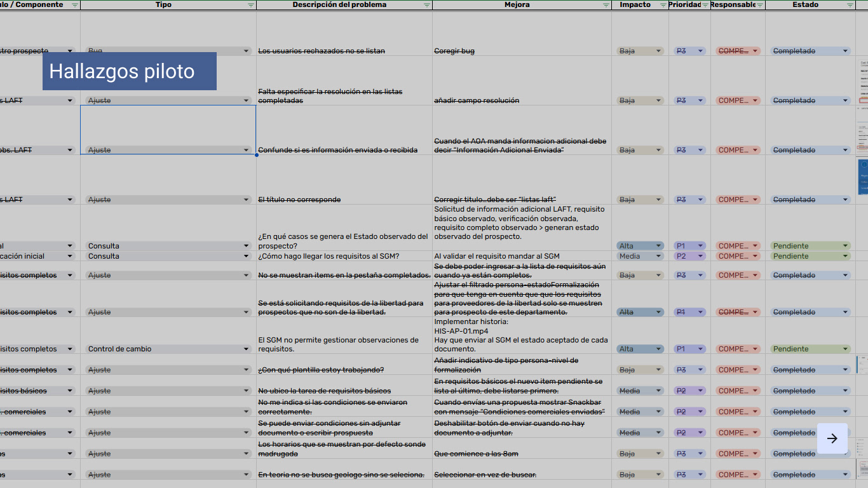This screenshot has width=868, height=488.
Task: Select cell 'Deshabilitar botón de enviar cuando no hay documento'
Action: pyautogui.click(x=522, y=428)
